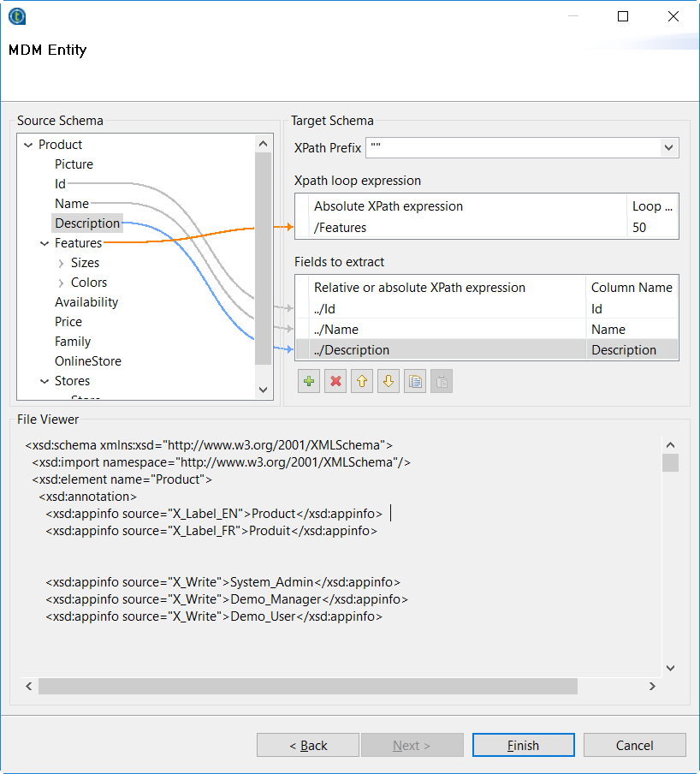This screenshot has width=700, height=774.
Task: Click the paste clipboard icon under the fields table
Action: click(x=442, y=381)
